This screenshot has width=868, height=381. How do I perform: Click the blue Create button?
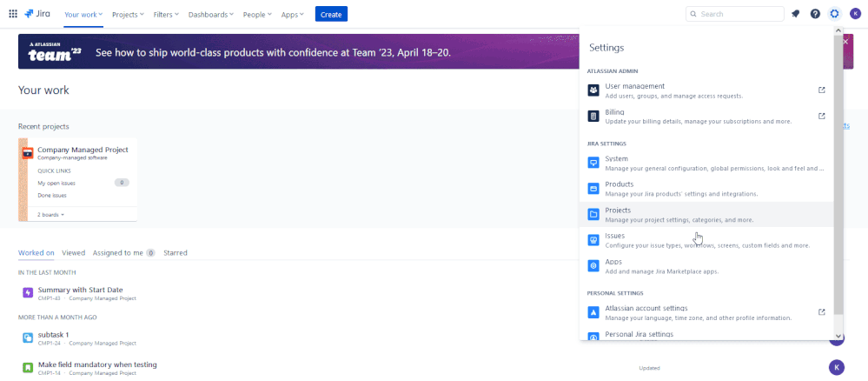[x=331, y=15]
